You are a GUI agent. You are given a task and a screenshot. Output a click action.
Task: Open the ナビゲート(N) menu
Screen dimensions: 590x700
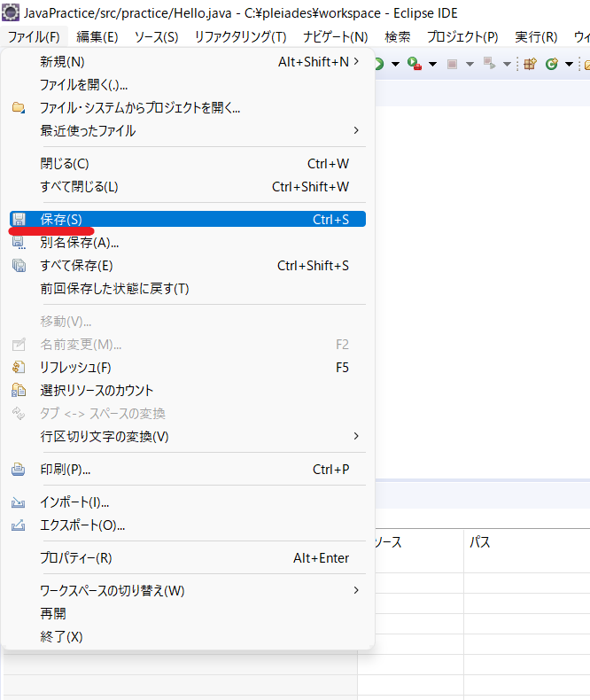[336, 36]
